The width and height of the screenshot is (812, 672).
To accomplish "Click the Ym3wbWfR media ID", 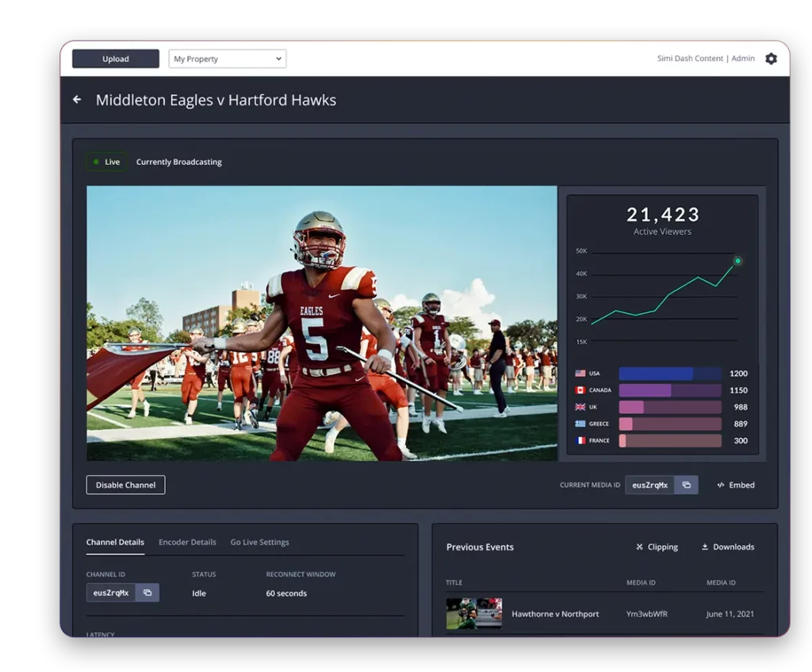I will (647, 614).
